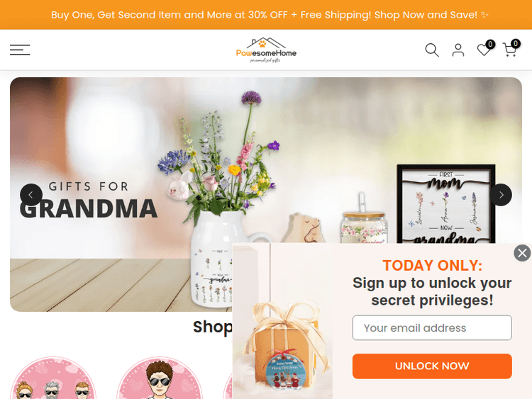
Task: Click the Unlock Now button
Action: (x=432, y=366)
